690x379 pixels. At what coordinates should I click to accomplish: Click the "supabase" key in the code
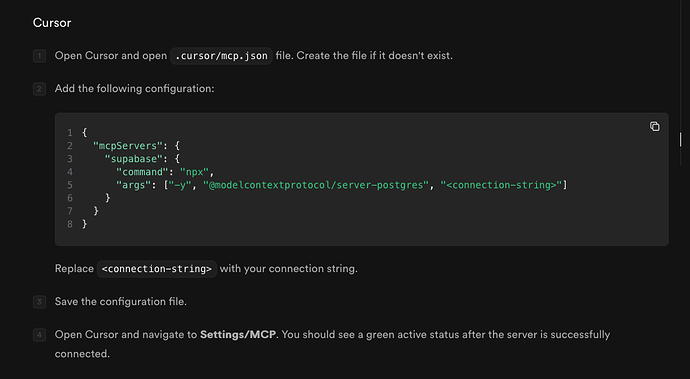134,159
